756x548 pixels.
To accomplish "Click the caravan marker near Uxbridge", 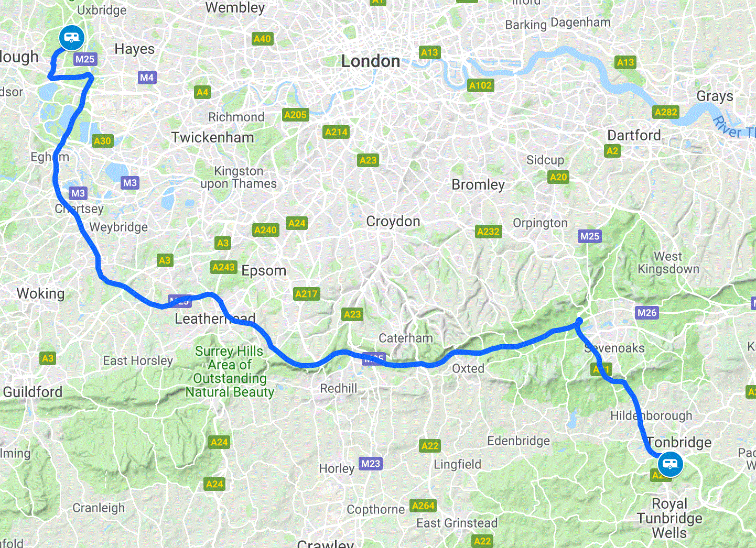I will (71, 38).
